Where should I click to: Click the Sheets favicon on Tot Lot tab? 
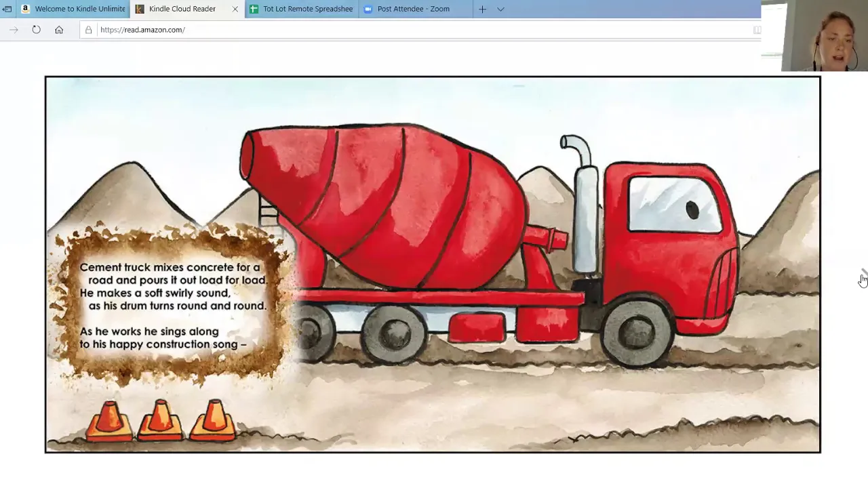point(254,9)
